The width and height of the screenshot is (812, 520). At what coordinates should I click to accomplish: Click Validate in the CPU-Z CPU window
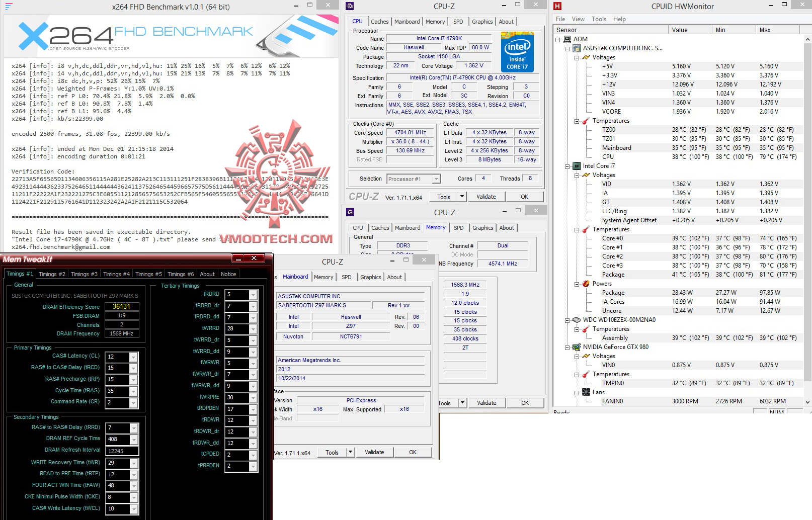click(486, 197)
